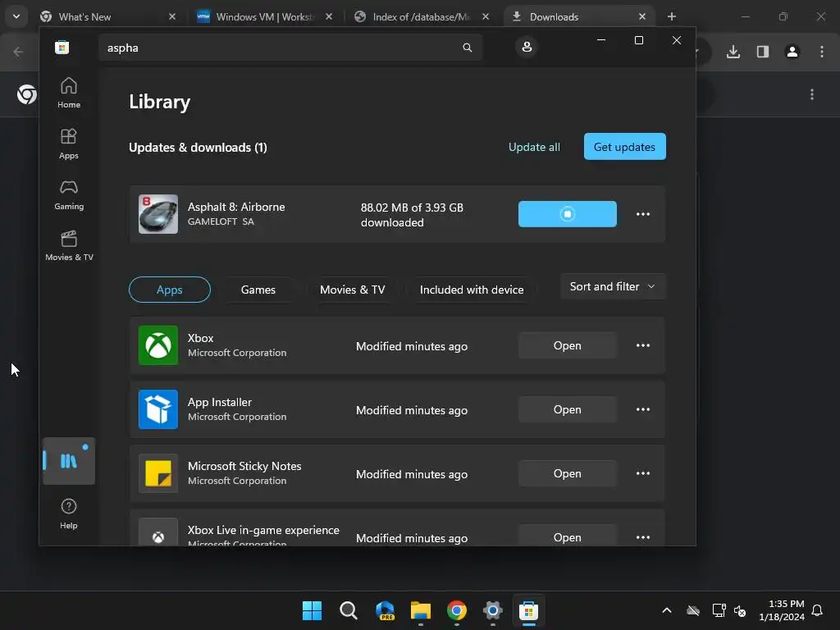Open App Installer via Open button
840x630 pixels.
pos(568,409)
